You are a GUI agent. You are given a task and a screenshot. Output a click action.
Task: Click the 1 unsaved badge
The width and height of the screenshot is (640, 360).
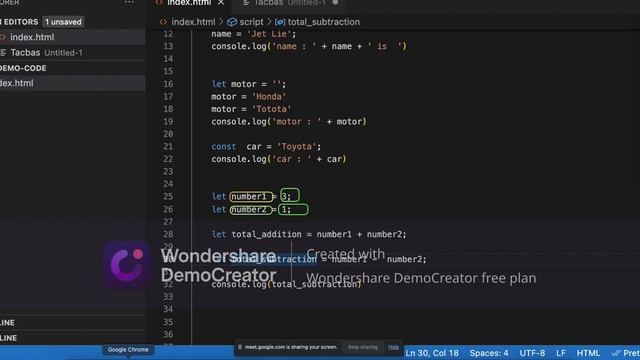[63, 22]
